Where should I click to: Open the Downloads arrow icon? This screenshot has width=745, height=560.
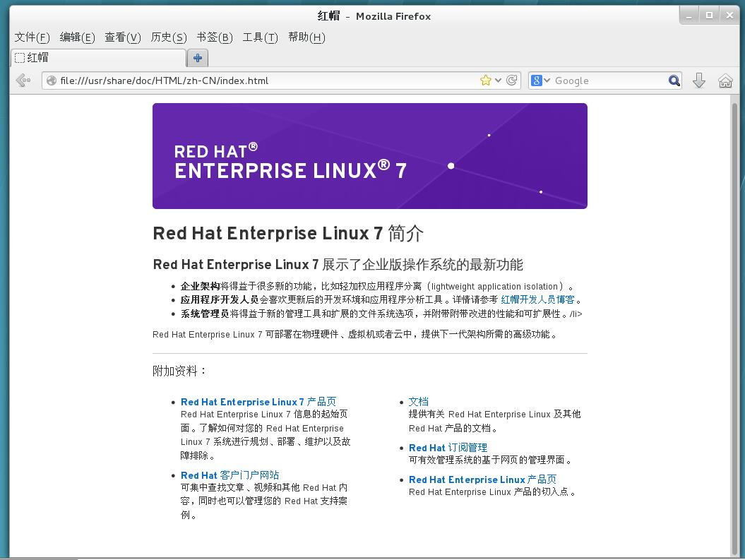(x=699, y=81)
